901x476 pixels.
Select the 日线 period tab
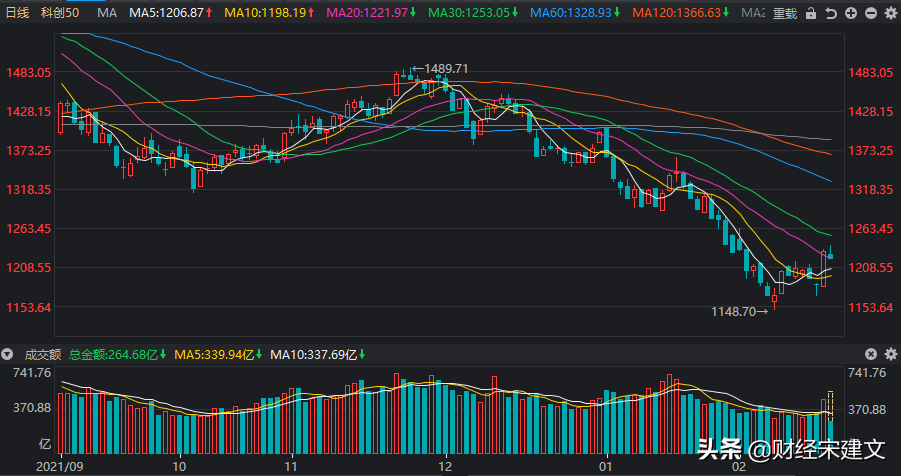(18, 13)
